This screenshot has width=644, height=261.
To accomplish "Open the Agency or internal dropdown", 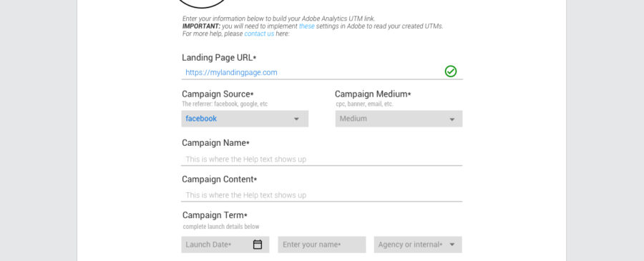I will point(418,245).
